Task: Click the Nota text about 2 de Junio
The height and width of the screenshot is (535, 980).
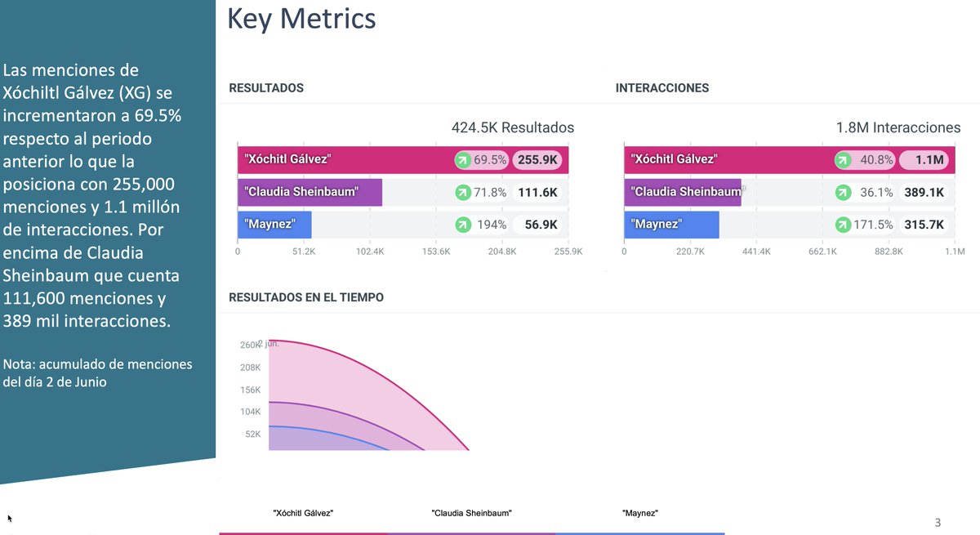Action: coord(98,372)
